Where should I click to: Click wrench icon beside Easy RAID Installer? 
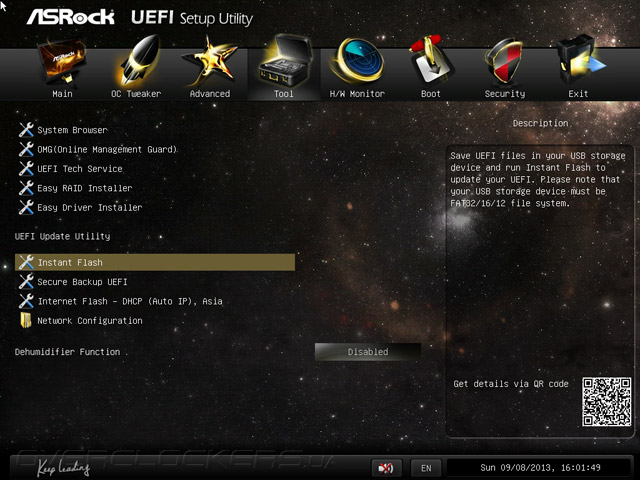(26, 188)
